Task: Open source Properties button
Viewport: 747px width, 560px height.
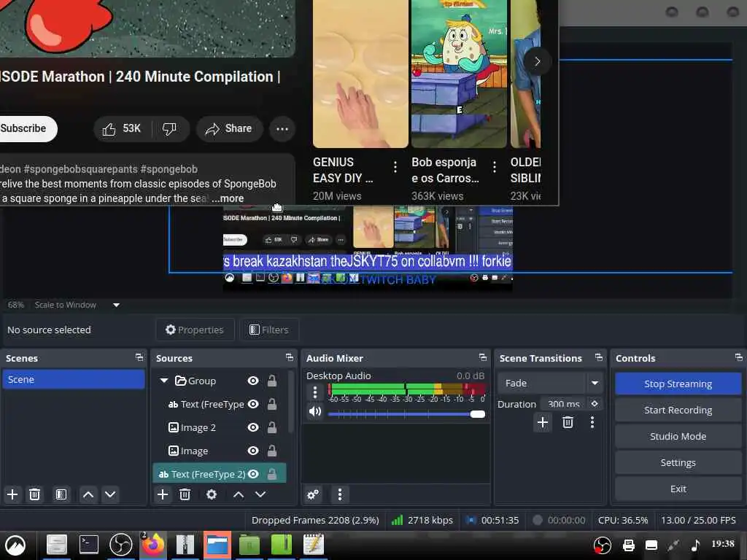Action: click(x=195, y=330)
